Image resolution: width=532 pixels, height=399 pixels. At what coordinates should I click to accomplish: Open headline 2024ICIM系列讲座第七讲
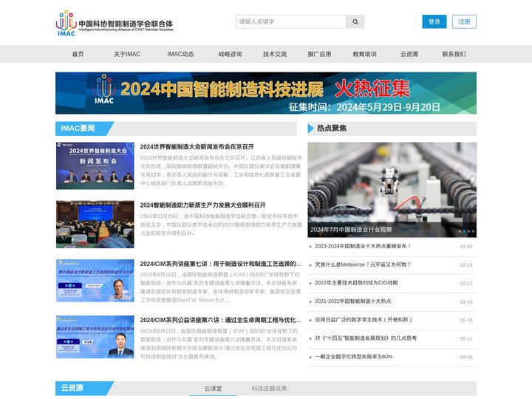pos(221,264)
